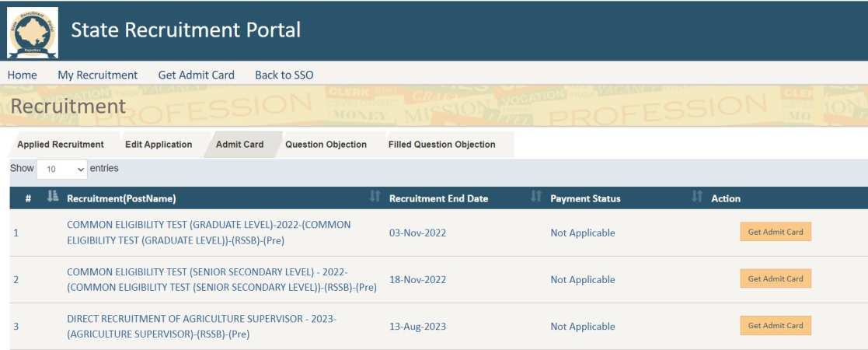Click the State Recruitment Portal title
This screenshot has height=350, width=868.
coord(186,30)
